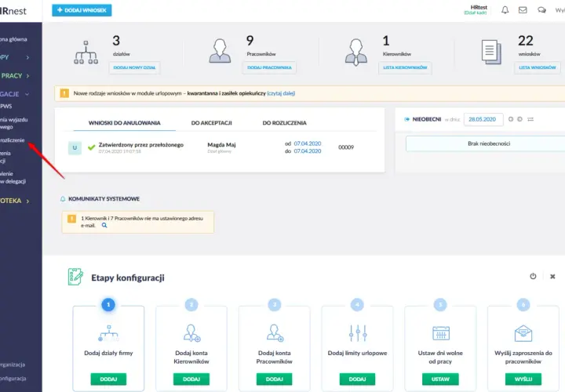Collapse the DELEGACJE sidebar chevron
This screenshot has height=392, width=565.
[27, 94]
